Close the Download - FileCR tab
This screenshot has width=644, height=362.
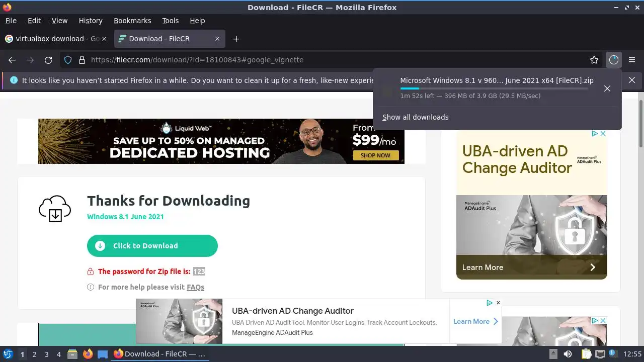pyautogui.click(x=217, y=39)
